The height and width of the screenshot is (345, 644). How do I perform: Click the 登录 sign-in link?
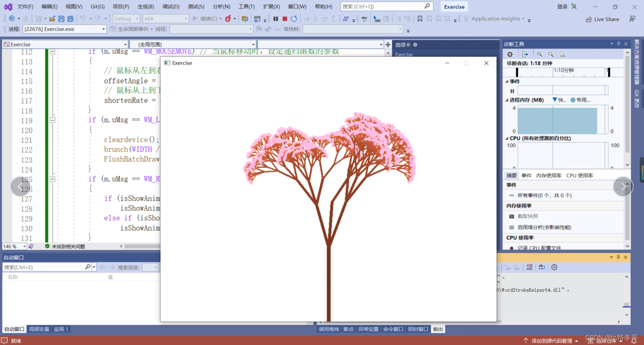pos(562,7)
